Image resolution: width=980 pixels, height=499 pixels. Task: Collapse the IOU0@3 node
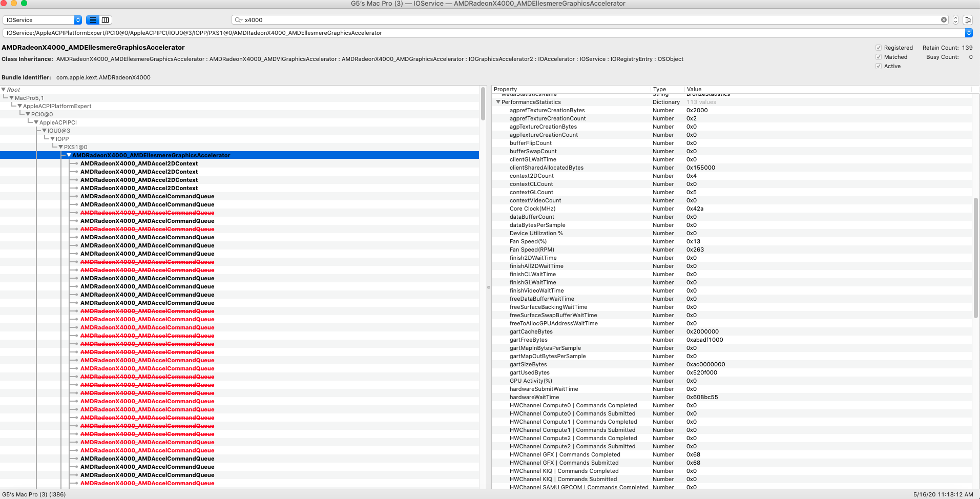pos(44,131)
